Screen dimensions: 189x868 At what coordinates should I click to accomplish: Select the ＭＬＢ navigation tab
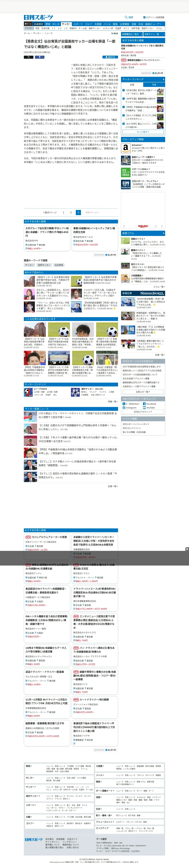(56, 24)
